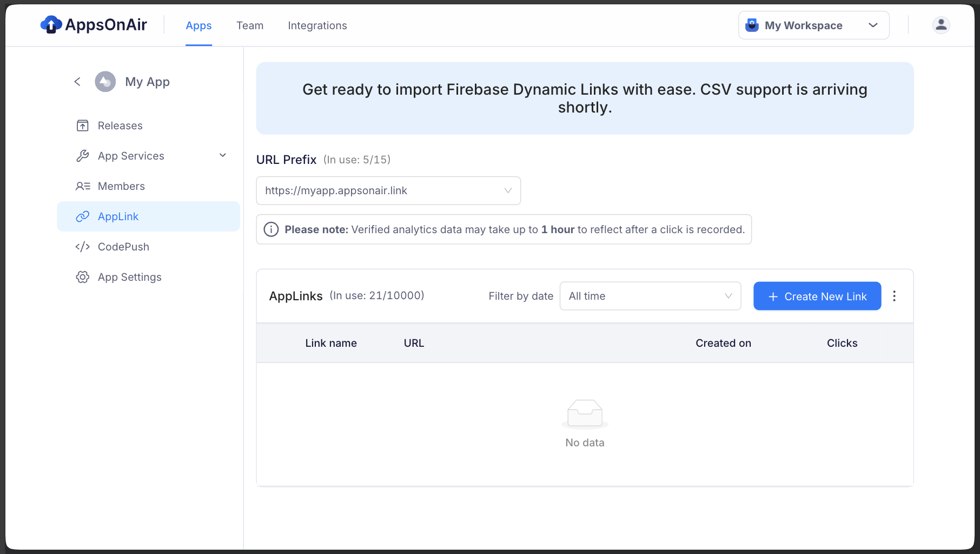The width and height of the screenshot is (980, 554).
Task: Open the All time date filter dropdown
Action: (650, 296)
